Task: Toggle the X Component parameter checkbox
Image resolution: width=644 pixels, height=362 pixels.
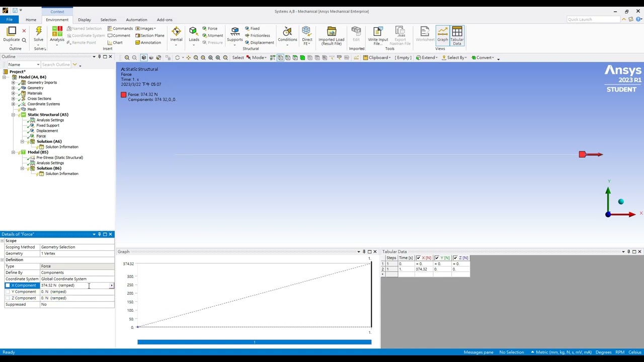Action: [8, 286]
